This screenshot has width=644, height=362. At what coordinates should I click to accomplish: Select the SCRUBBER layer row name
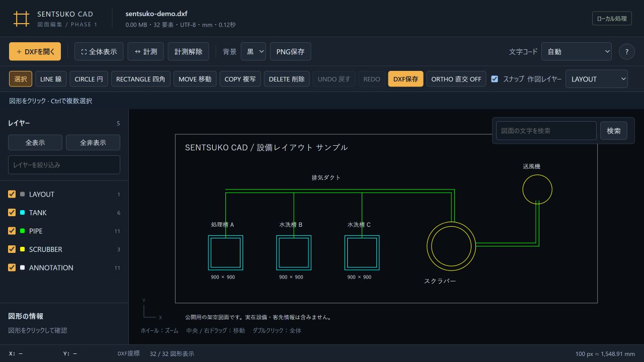tap(46, 249)
